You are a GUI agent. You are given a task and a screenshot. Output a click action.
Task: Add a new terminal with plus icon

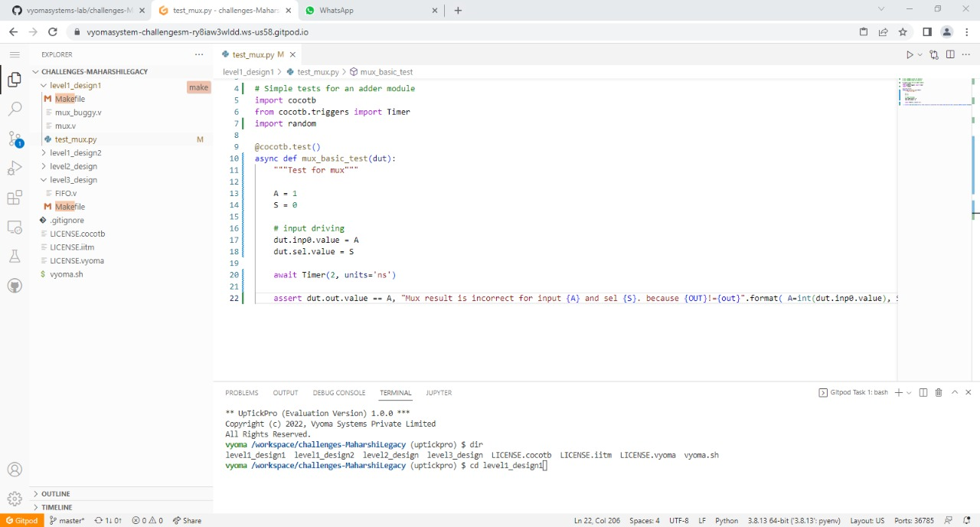coord(899,392)
